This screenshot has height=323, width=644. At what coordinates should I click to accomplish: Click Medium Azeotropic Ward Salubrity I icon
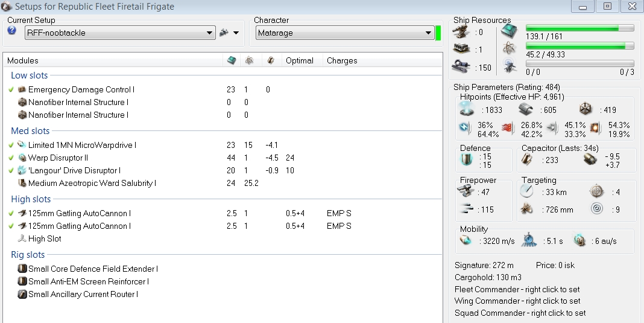pyautogui.click(x=22, y=183)
